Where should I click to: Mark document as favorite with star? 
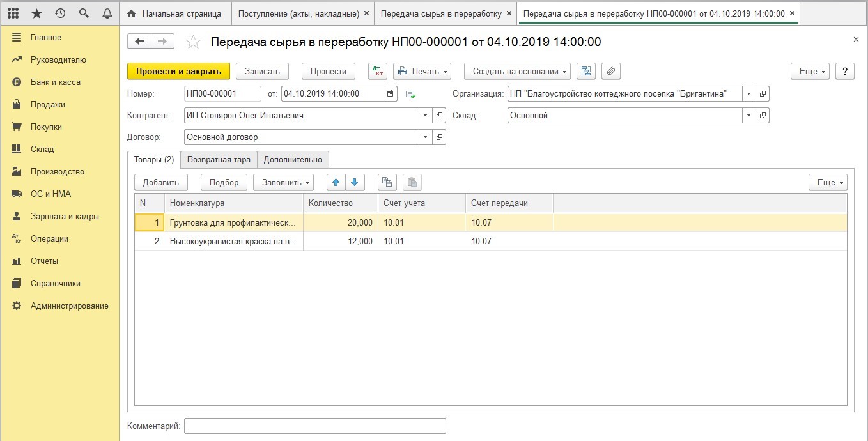tap(193, 42)
